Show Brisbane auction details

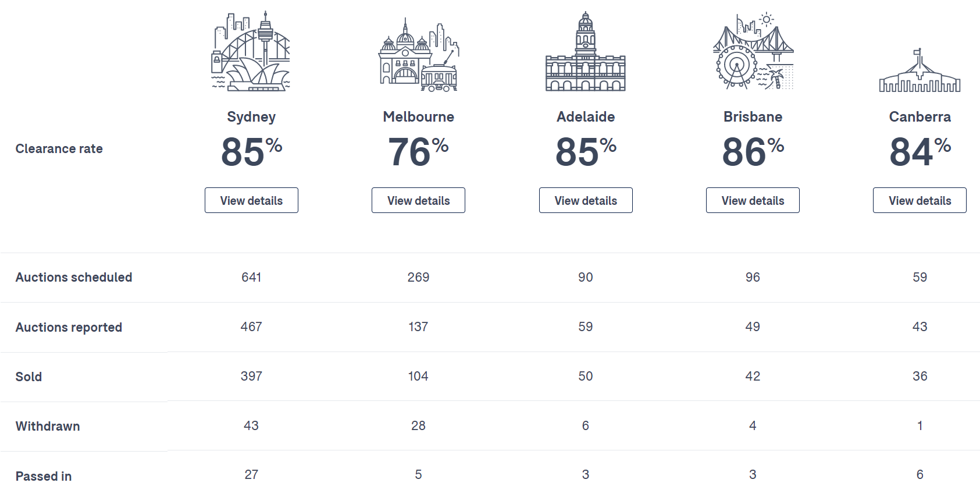753,200
